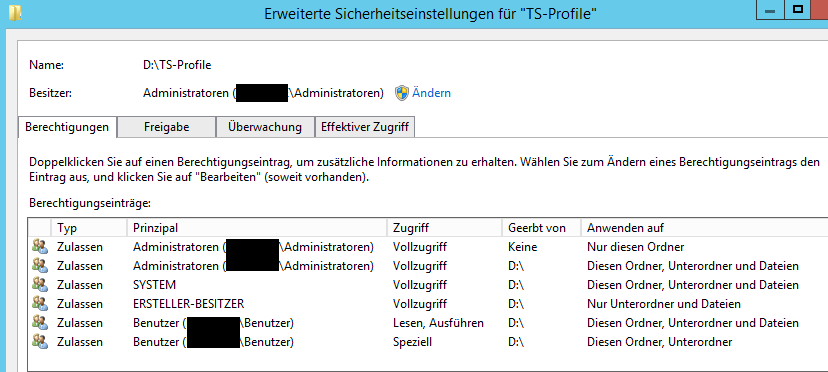This screenshot has width=828, height=372.
Task: Sort by the Prinzipal column header
Action: pyautogui.click(x=257, y=228)
